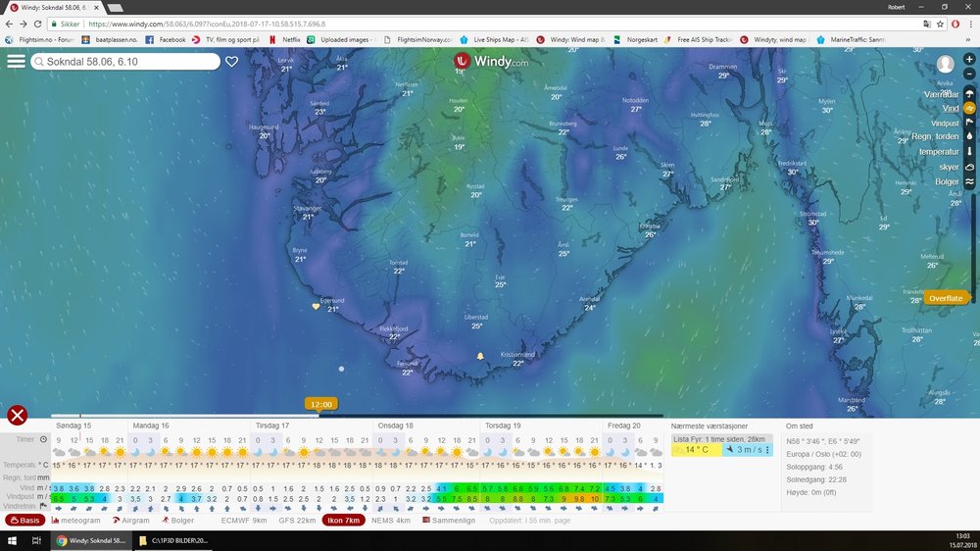Image resolution: width=980 pixels, height=551 pixels.
Task: Close the forecast panel with red X
Action: (x=18, y=415)
